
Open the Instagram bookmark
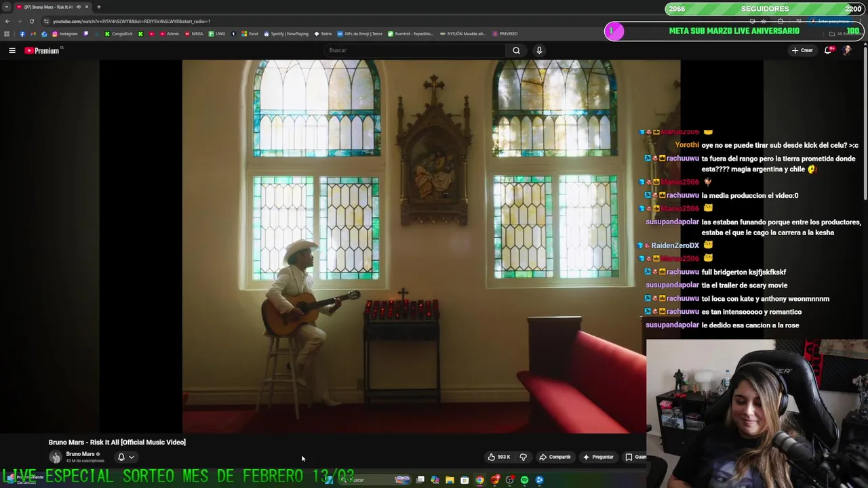[x=65, y=34]
